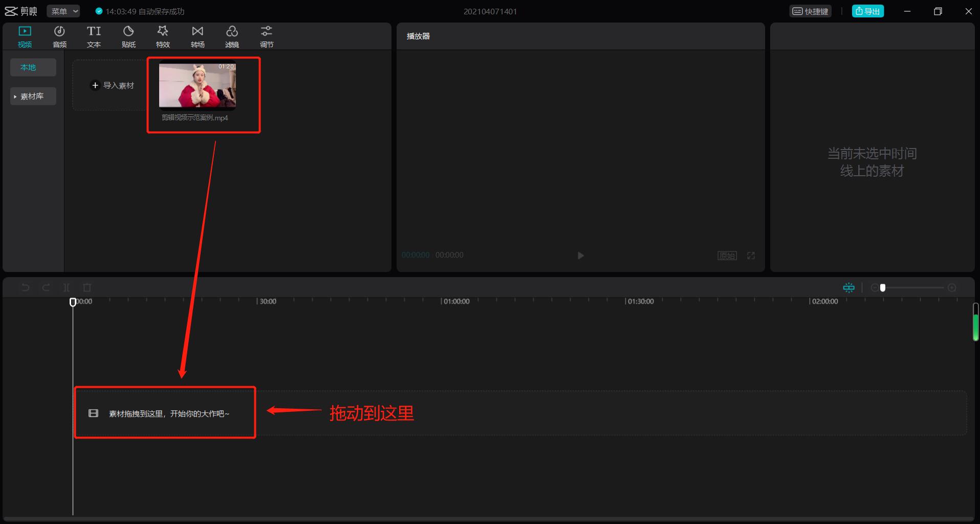This screenshot has width=980, height=524.
Task: Expand the 素材库 material library
Action: 33,96
